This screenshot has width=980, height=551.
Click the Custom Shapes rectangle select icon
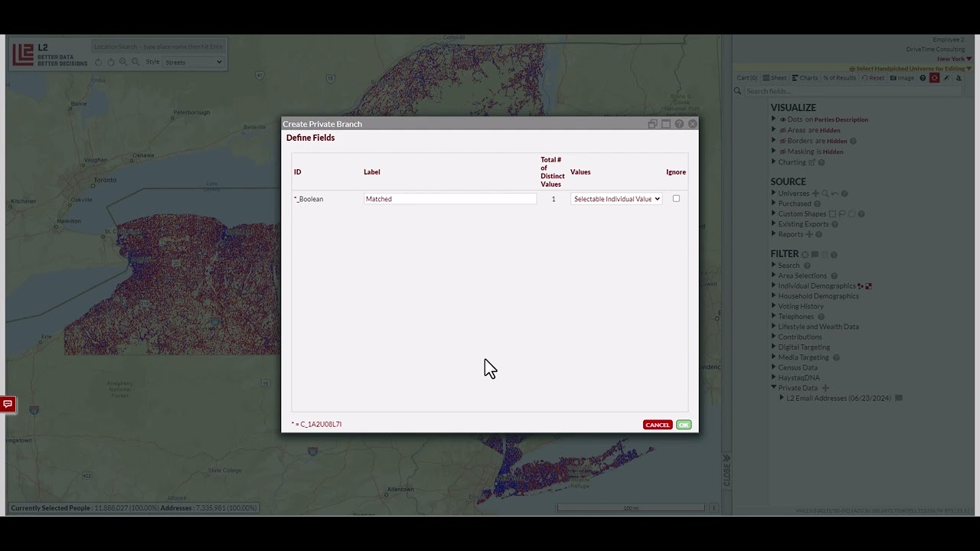[832, 214]
